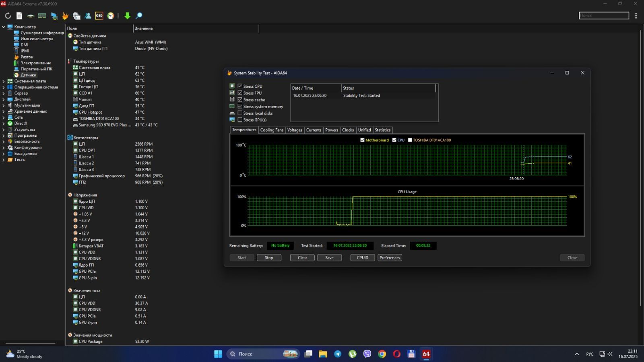
Task: Expand the Дисплей tree node
Action: (x=3, y=99)
